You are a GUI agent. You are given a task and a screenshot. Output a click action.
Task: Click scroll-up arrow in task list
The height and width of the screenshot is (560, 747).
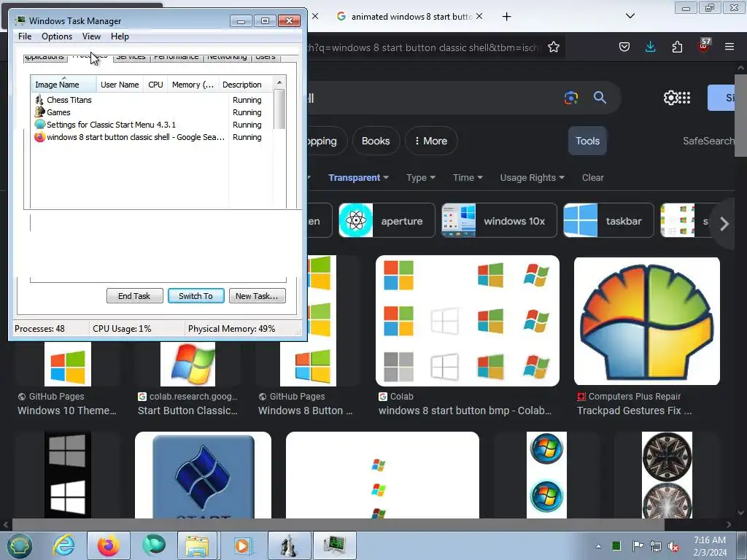pos(279,82)
